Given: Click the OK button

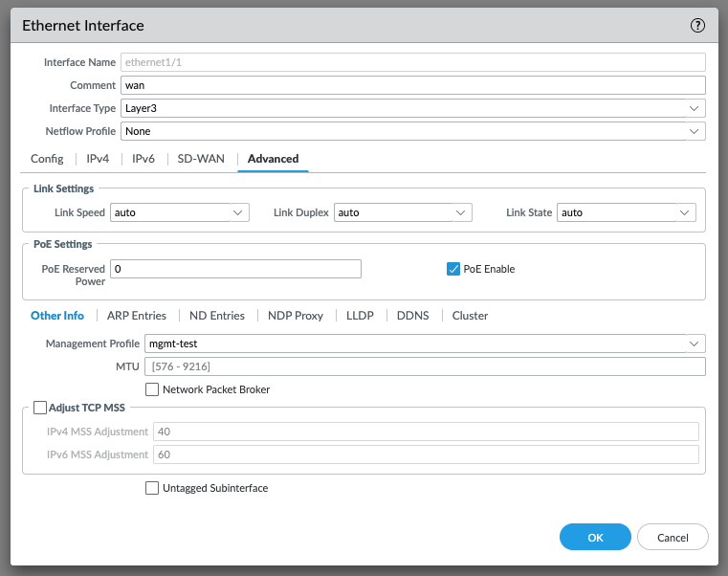Looking at the screenshot, I should pyautogui.click(x=595, y=538).
